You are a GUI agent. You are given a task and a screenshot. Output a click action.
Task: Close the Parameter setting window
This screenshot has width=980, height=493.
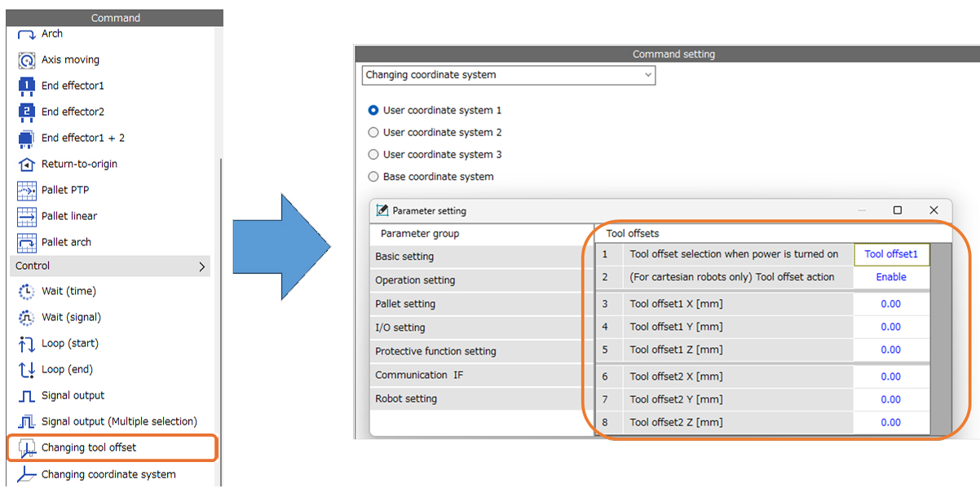[x=934, y=210]
